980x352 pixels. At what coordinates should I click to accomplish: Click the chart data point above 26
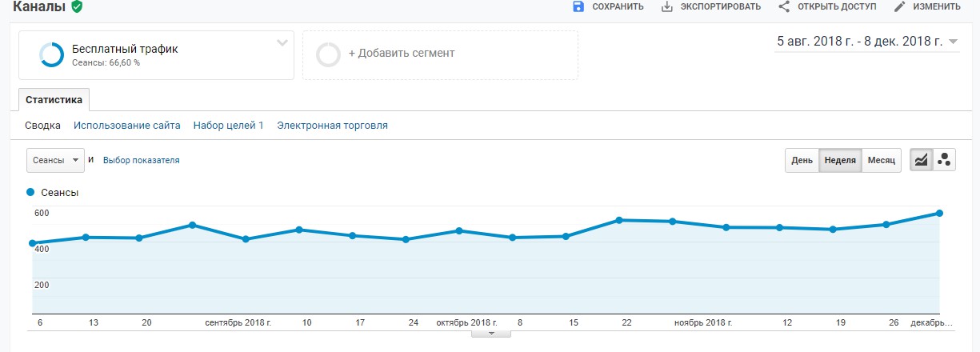pyautogui.click(x=886, y=224)
